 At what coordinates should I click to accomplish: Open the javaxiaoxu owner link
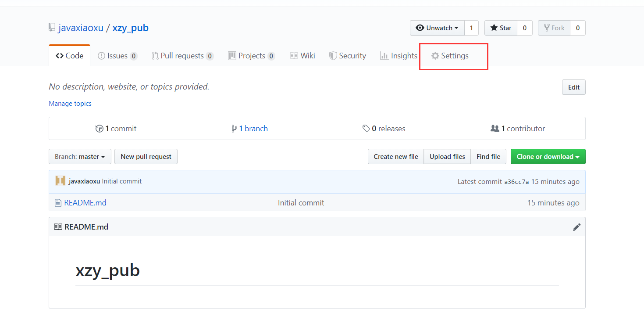click(81, 28)
